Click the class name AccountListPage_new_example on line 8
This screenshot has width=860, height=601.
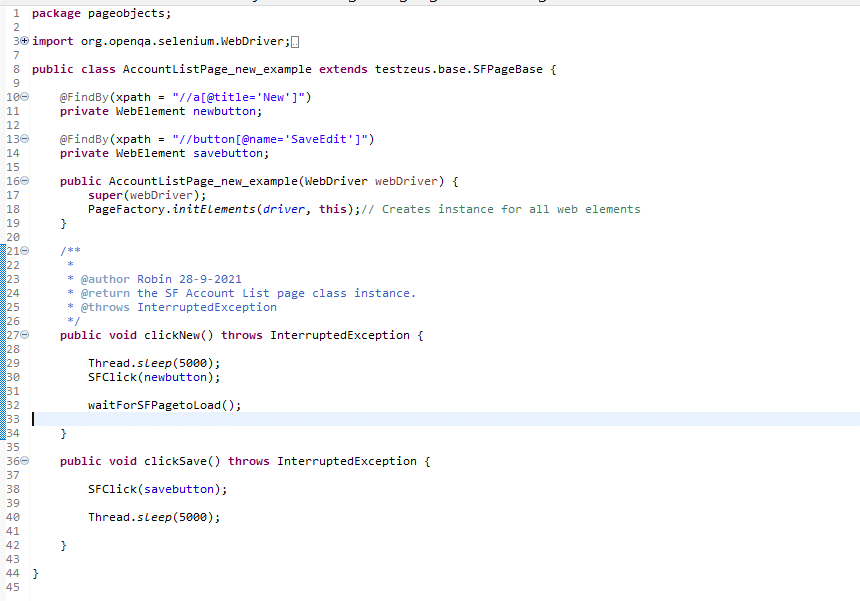point(217,70)
